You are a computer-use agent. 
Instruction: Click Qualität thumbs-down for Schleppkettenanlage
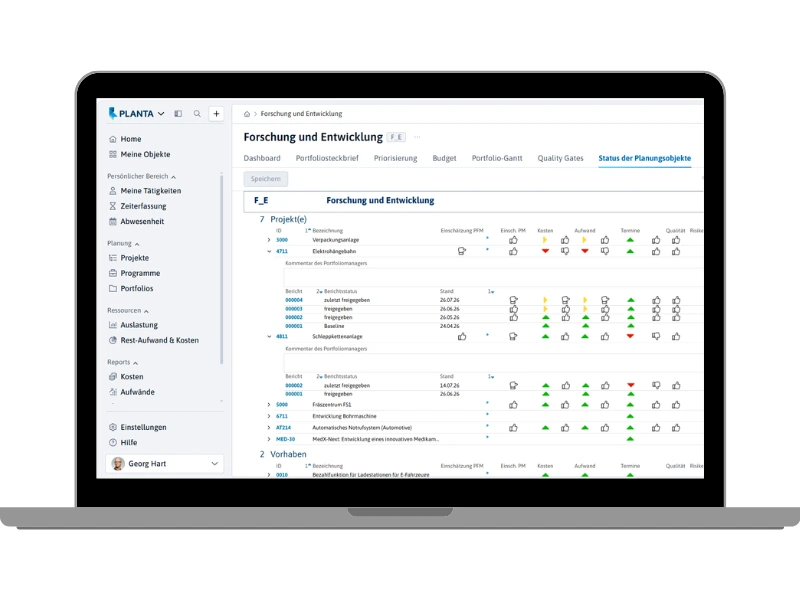(656, 336)
